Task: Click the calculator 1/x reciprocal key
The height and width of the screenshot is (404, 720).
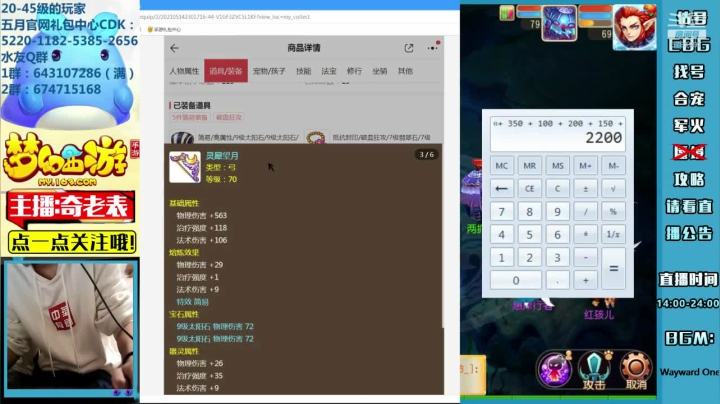Action: coord(613,235)
